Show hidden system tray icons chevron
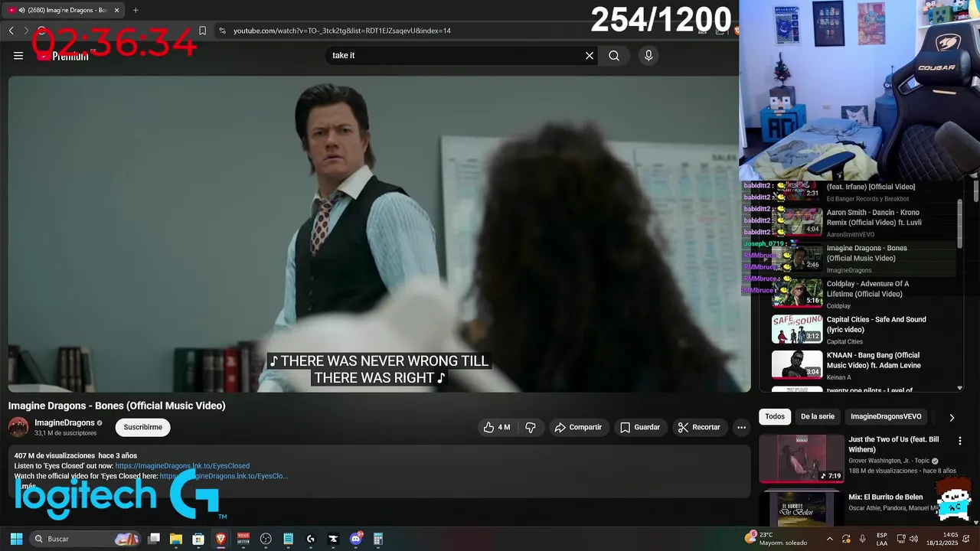The image size is (980, 551). coord(830,539)
